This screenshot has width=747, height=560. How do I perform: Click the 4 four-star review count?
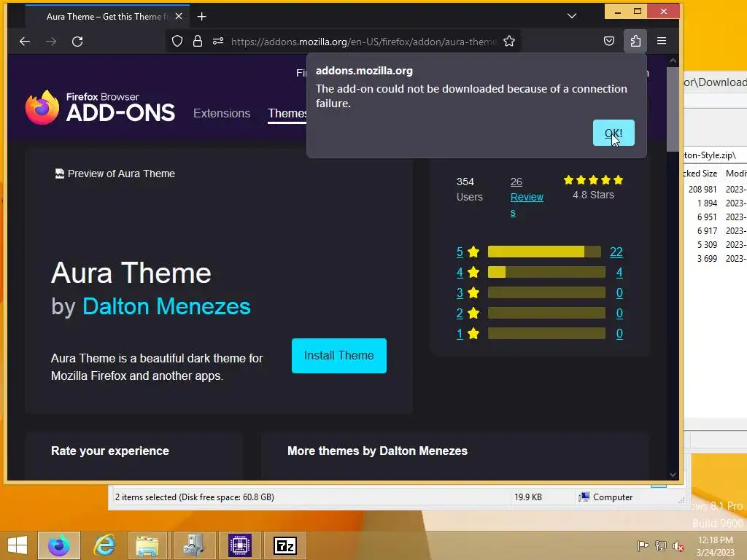pyautogui.click(x=619, y=273)
